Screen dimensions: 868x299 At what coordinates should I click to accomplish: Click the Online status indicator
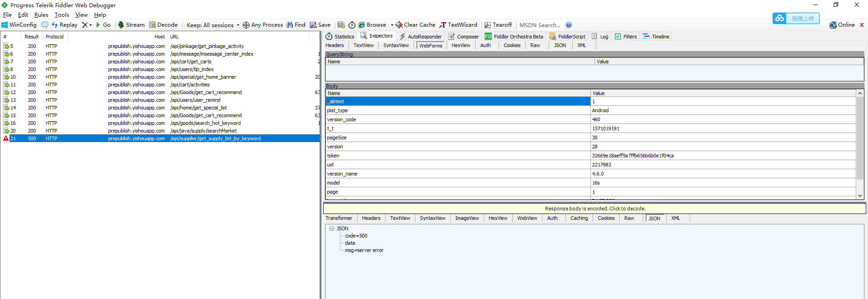pos(842,25)
